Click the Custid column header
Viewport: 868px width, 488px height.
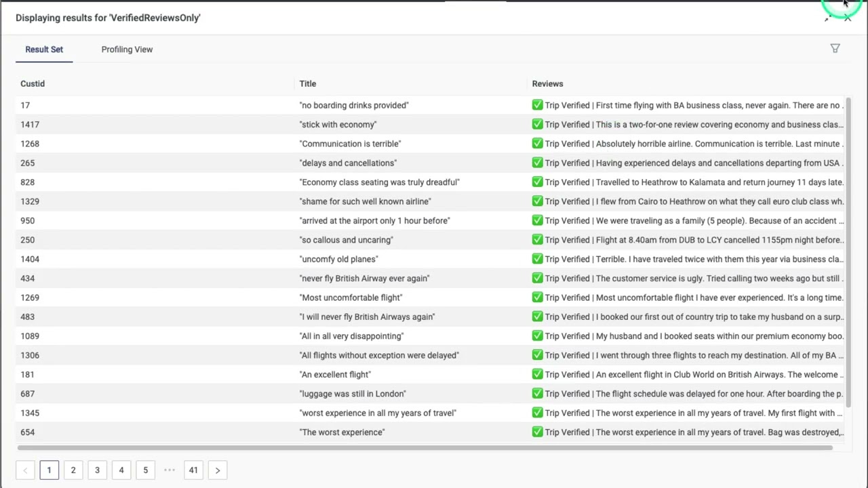click(33, 83)
